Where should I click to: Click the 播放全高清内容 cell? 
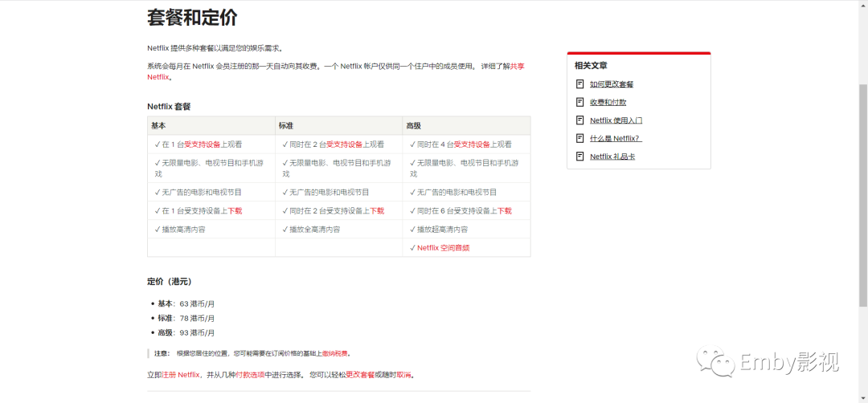click(339, 230)
